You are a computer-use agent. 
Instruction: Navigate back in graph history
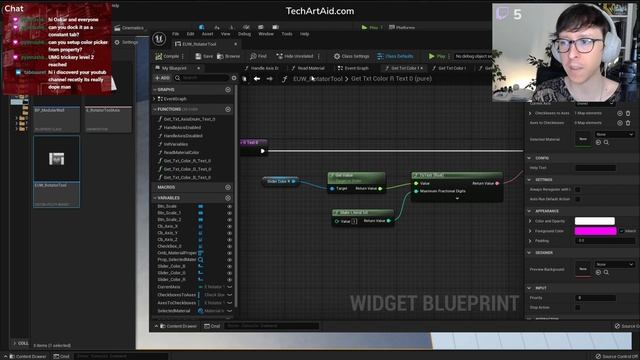[257, 79]
